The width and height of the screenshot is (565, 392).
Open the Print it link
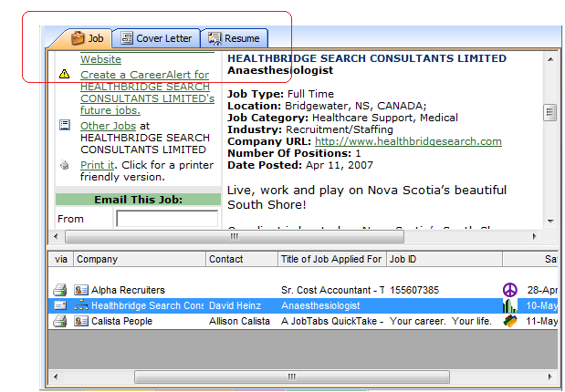point(98,165)
